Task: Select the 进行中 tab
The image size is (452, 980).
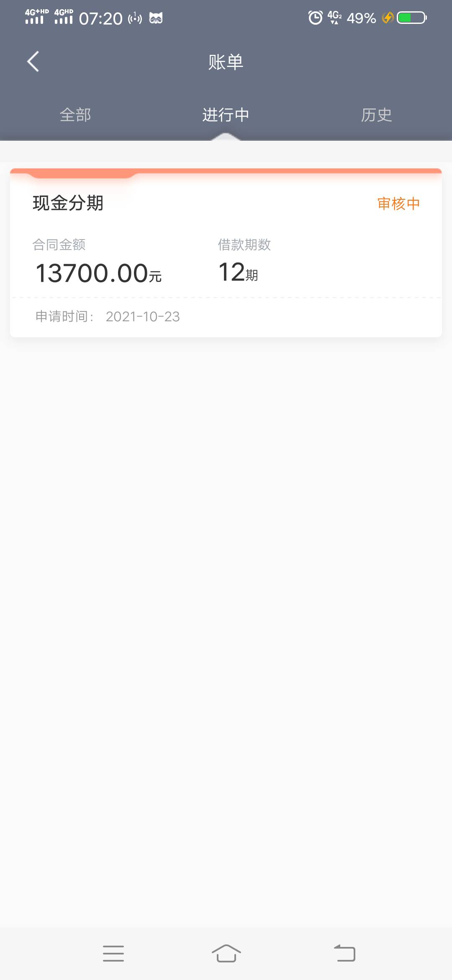Action: pyautogui.click(x=226, y=115)
